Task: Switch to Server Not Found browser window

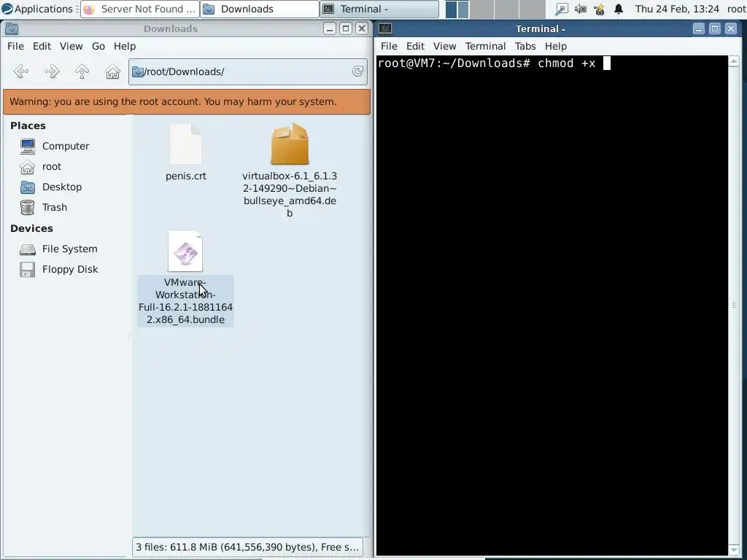Action: (139, 9)
